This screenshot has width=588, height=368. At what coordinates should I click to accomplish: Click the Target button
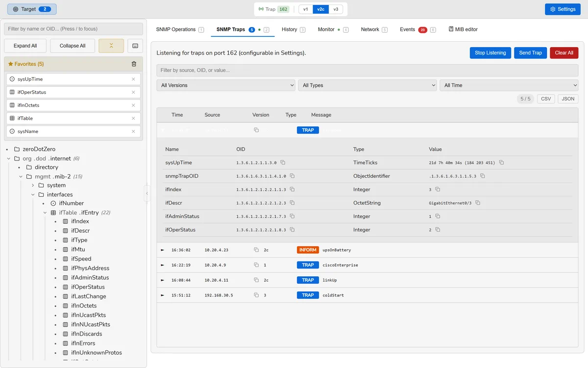click(x=32, y=9)
